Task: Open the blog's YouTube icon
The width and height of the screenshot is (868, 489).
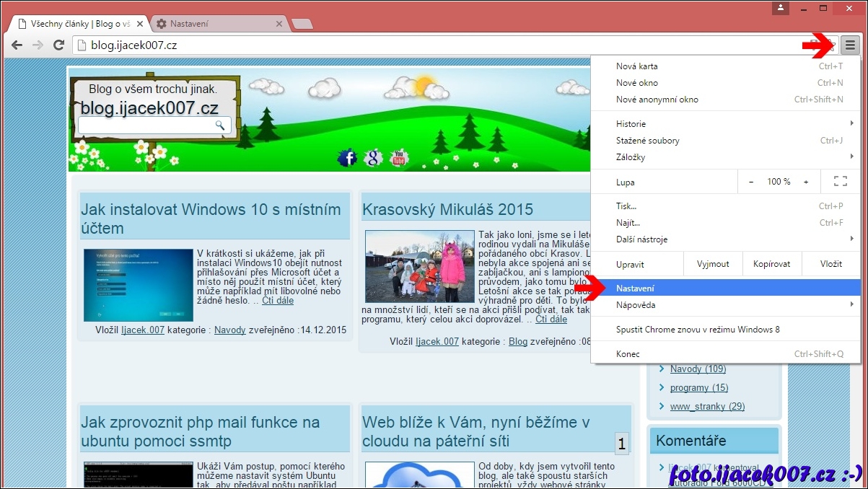Action: pos(398,158)
